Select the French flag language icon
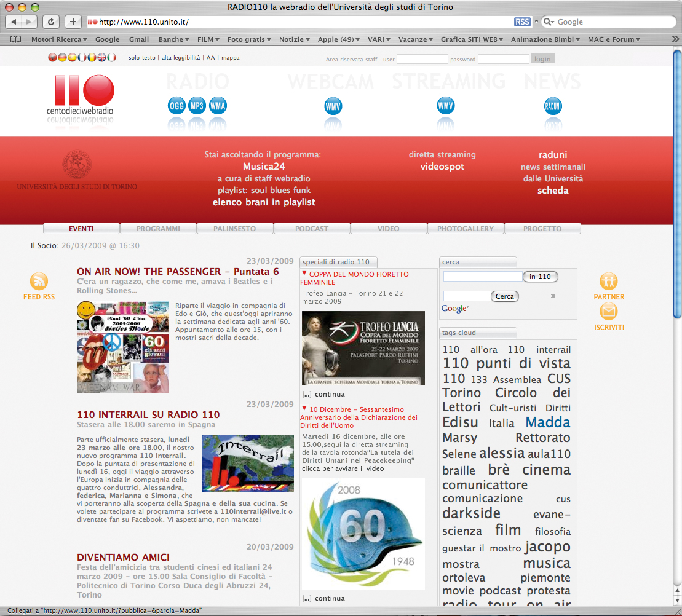Screen dimensions: 682x616 (82, 57)
